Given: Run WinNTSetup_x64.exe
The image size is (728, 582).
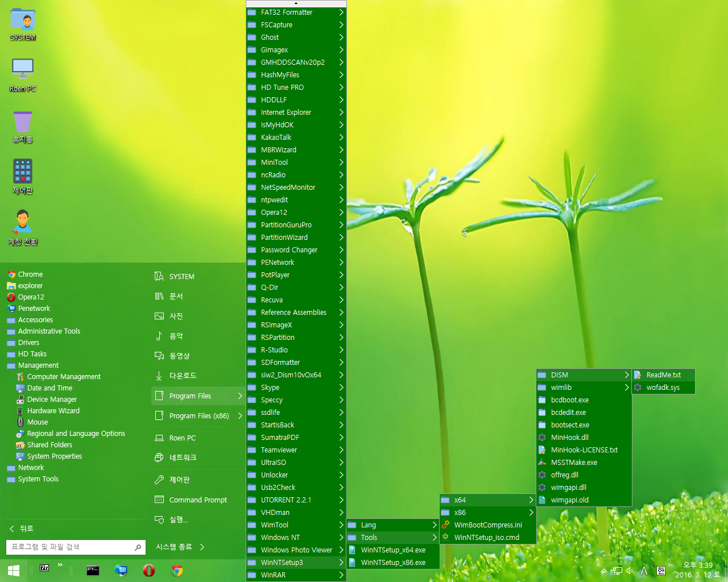Looking at the screenshot, I should point(393,550).
